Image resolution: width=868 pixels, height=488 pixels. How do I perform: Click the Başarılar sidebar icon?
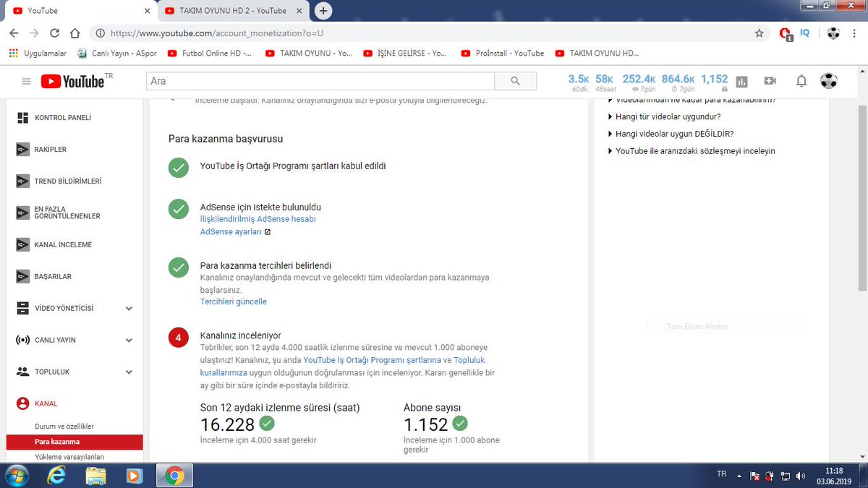pyautogui.click(x=22, y=276)
